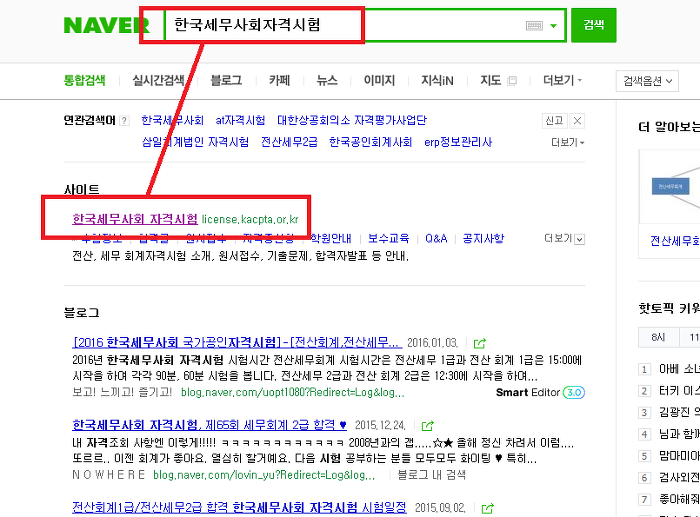The width and height of the screenshot is (700, 517).
Task: Click related search at자격시험
Action: pyautogui.click(x=240, y=120)
